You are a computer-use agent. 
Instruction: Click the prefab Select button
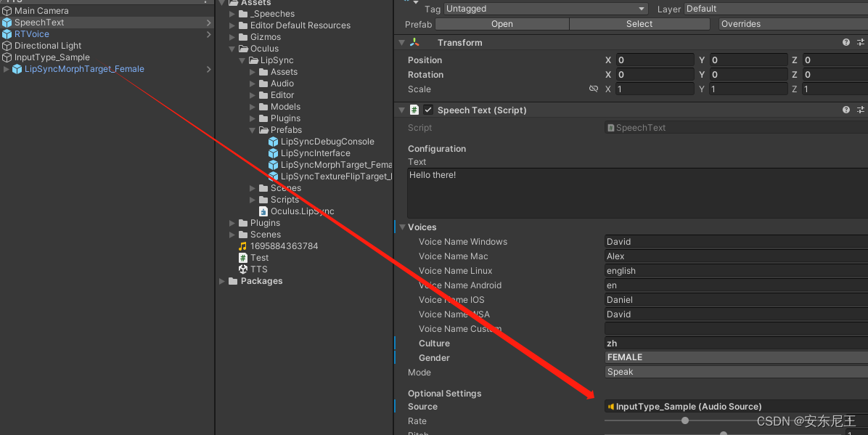pos(639,24)
